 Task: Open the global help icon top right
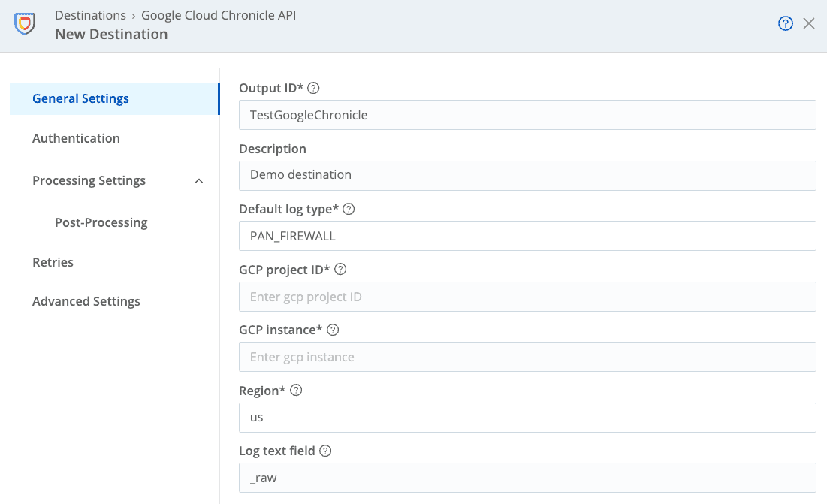tap(785, 23)
